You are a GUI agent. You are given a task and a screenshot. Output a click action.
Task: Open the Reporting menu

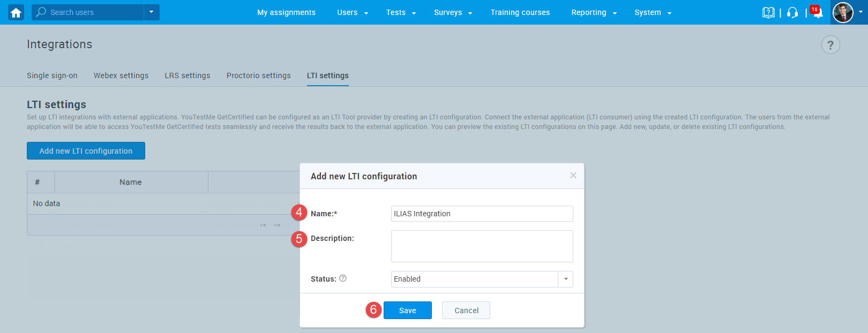(594, 12)
